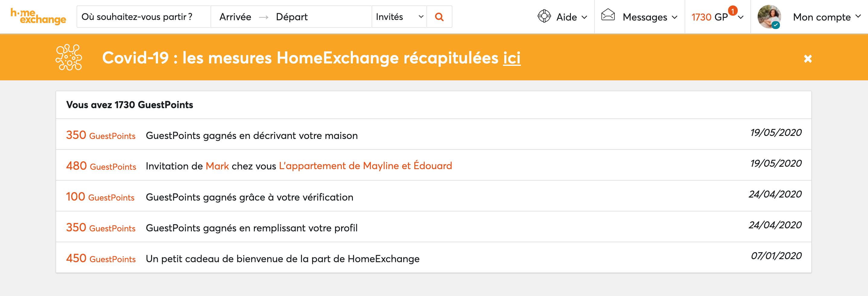The height and width of the screenshot is (296, 868).
Task: Click the Covid-19 virus icon in banner
Action: pos(69,57)
